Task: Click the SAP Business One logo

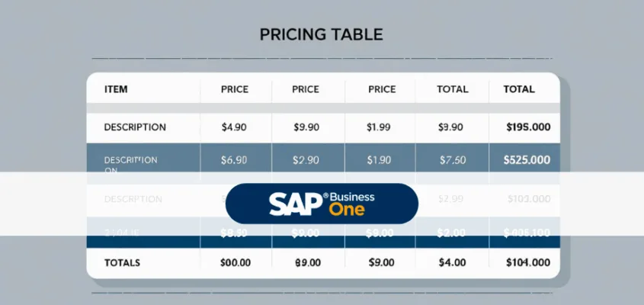Action: [322, 203]
